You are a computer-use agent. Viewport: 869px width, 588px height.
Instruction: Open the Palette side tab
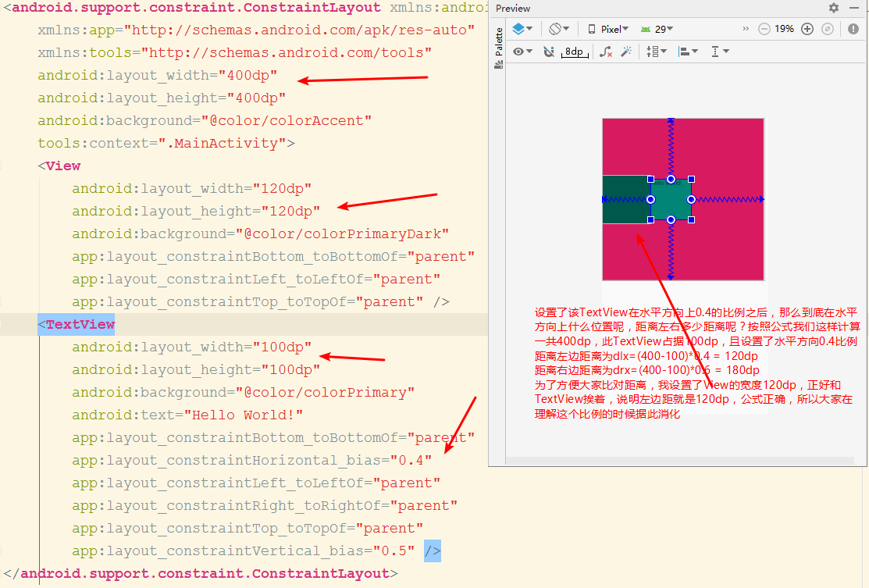(x=499, y=48)
